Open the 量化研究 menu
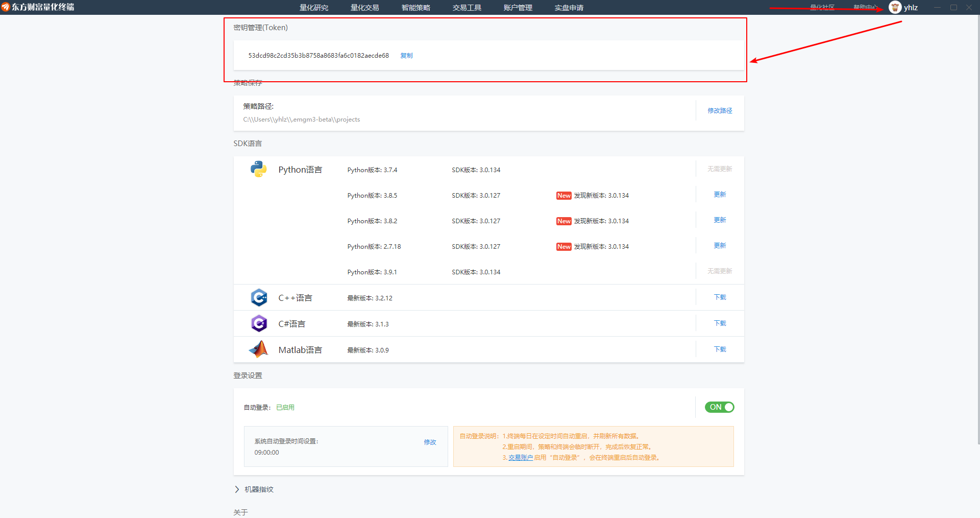This screenshot has height=518, width=980. (314, 8)
